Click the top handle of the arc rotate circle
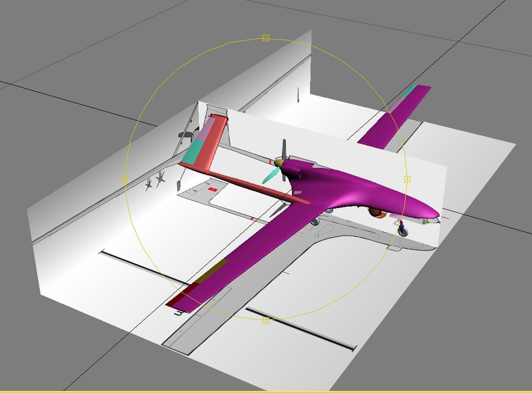Screen dimensions: 532x393 [x=266, y=38]
